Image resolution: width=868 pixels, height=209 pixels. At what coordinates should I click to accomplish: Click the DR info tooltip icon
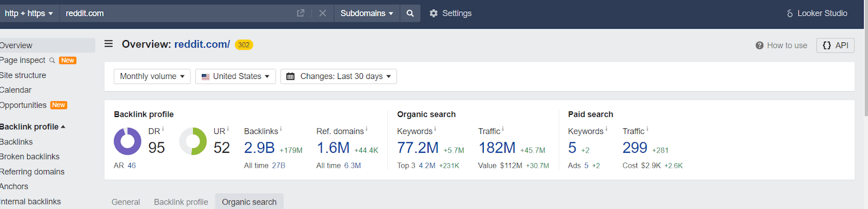163,129
